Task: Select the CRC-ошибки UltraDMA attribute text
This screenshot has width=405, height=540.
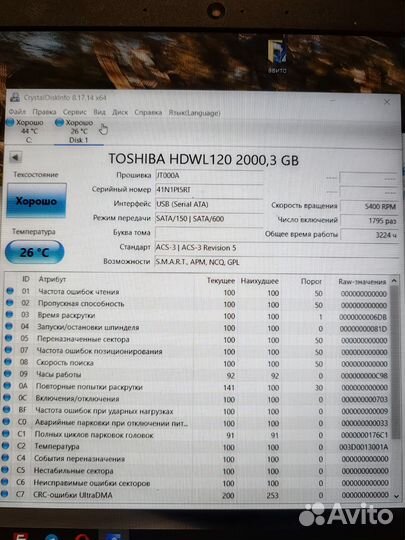Action: coord(73,495)
